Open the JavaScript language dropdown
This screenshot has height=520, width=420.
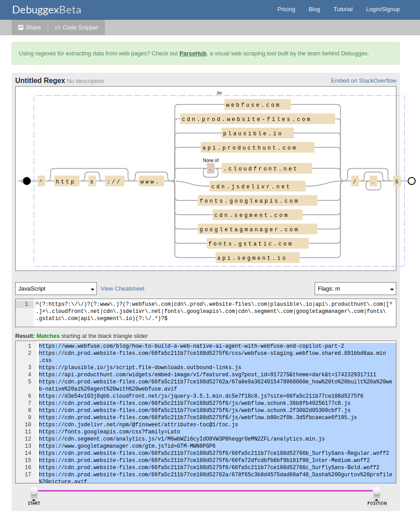pos(55,288)
